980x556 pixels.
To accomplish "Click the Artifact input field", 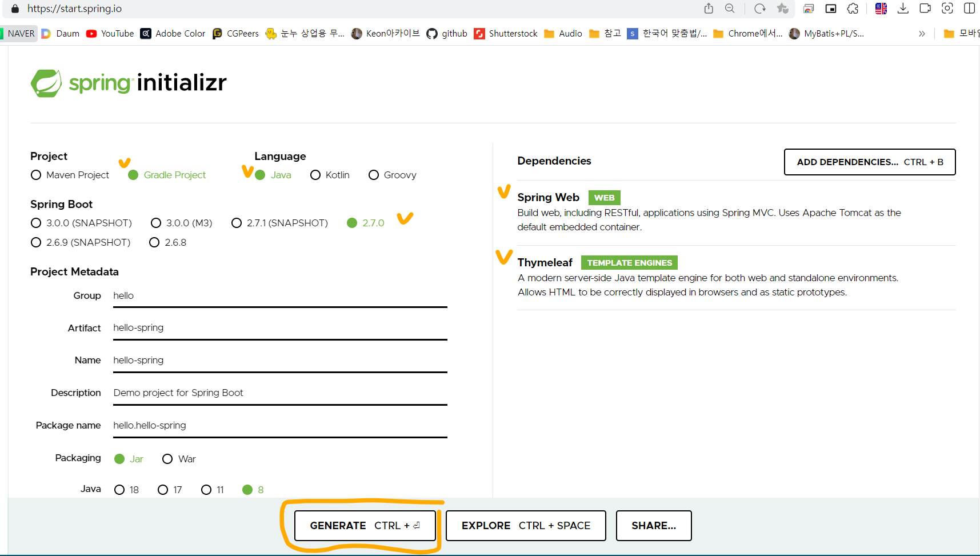I will tap(280, 328).
